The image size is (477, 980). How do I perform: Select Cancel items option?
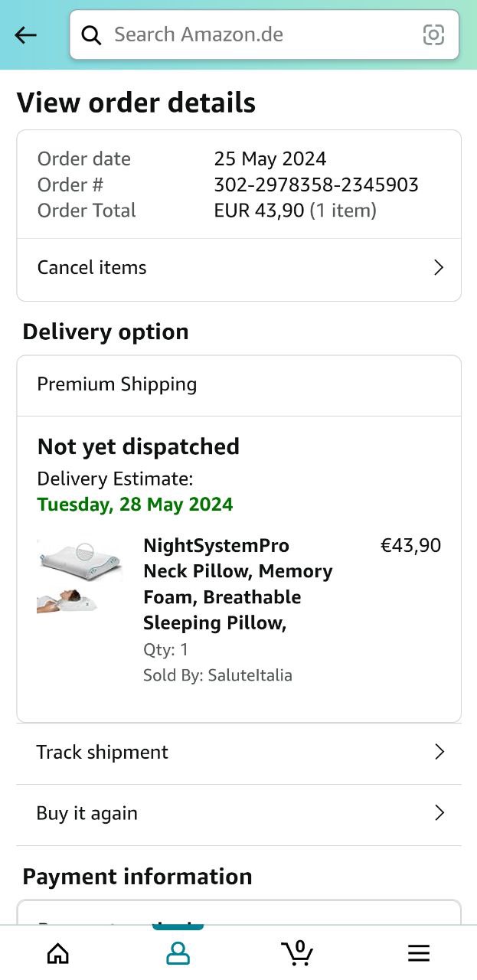(x=92, y=267)
